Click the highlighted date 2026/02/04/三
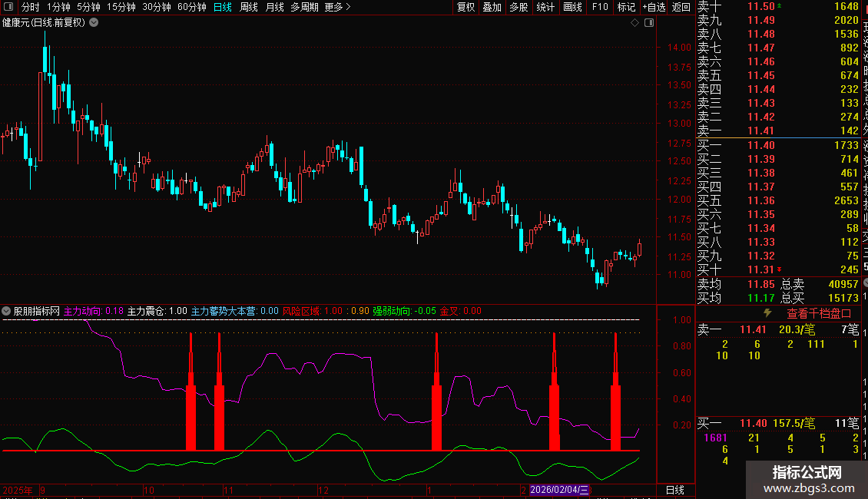868x499 pixels. point(559,490)
